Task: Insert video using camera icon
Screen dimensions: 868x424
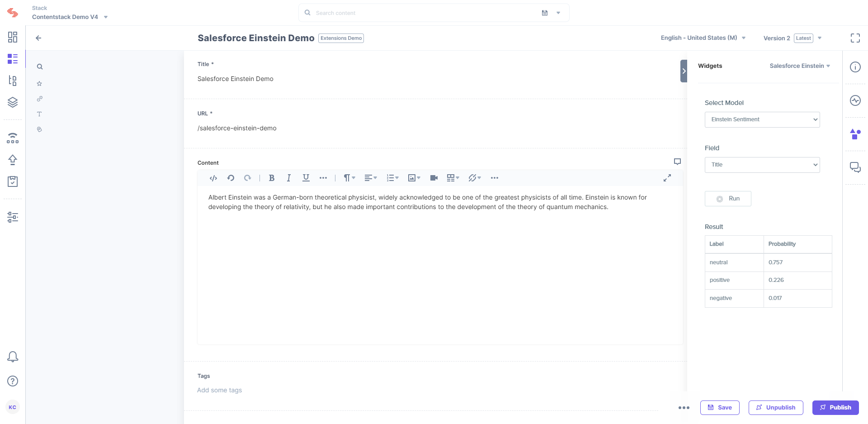Action: click(434, 178)
